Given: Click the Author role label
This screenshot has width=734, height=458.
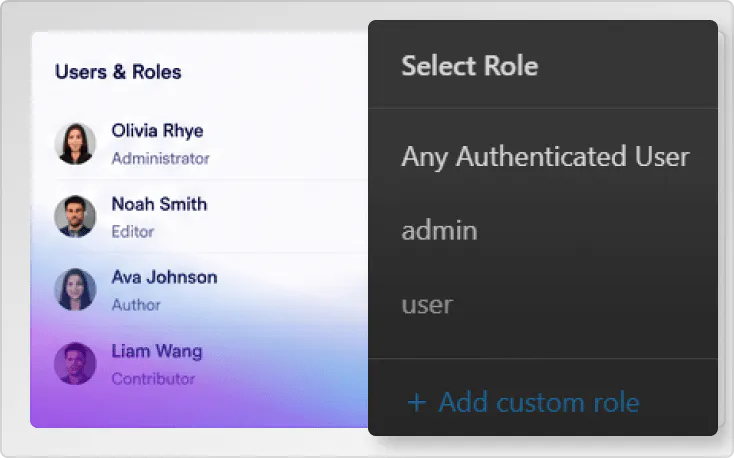Looking at the screenshot, I should 136,305.
